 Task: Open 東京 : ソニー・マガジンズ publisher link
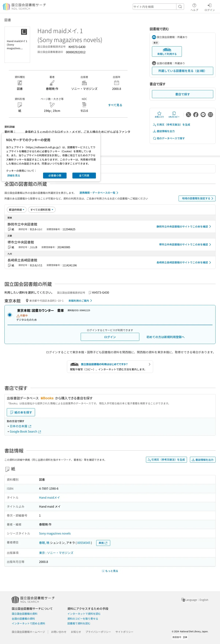tap(56, 553)
